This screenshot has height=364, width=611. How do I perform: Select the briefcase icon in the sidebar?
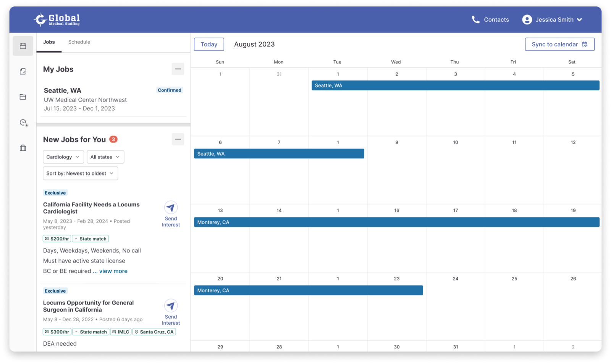(x=23, y=148)
